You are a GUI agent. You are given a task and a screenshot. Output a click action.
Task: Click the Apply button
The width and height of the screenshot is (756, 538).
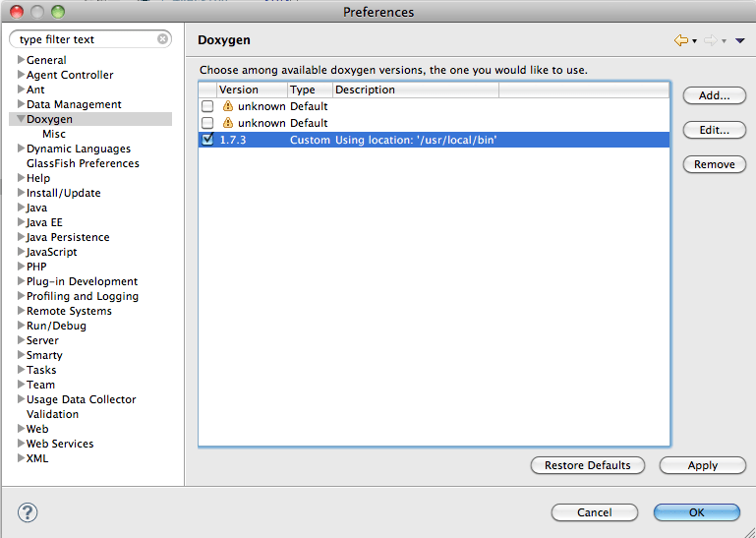pos(703,465)
